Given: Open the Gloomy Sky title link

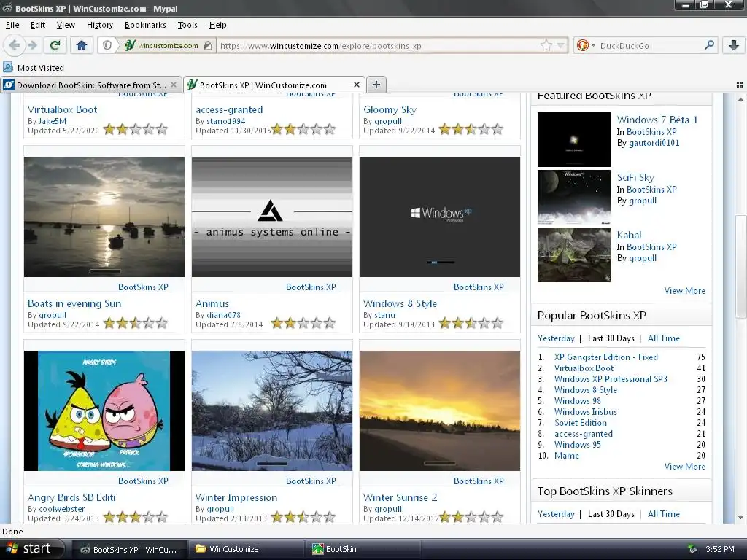Looking at the screenshot, I should point(390,109).
